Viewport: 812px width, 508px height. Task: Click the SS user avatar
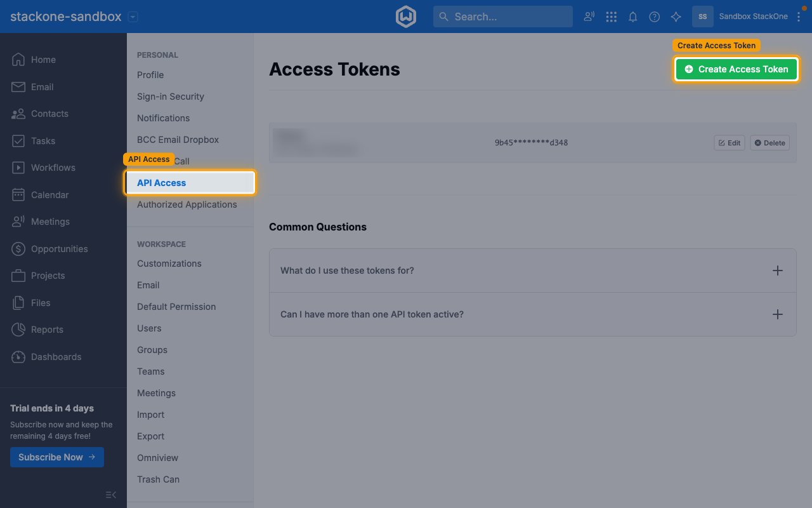[x=703, y=17]
